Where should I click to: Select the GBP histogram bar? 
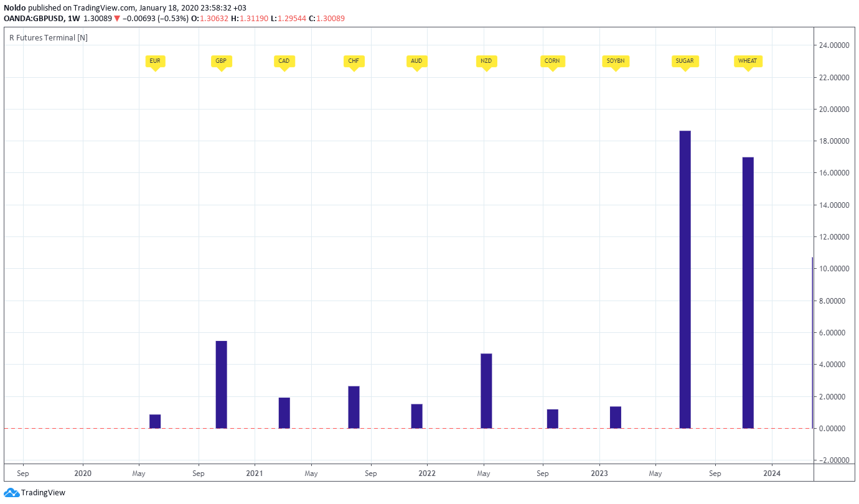[221, 385]
